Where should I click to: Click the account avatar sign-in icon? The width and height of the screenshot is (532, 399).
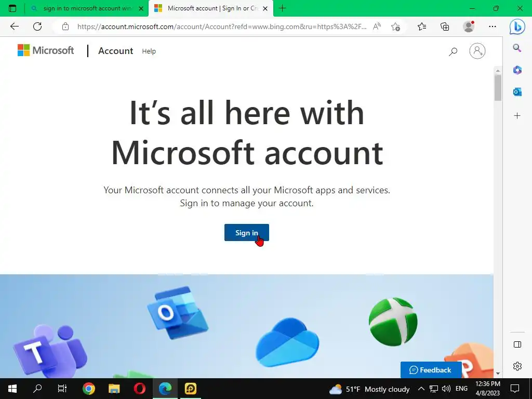[x=477, y=51]
